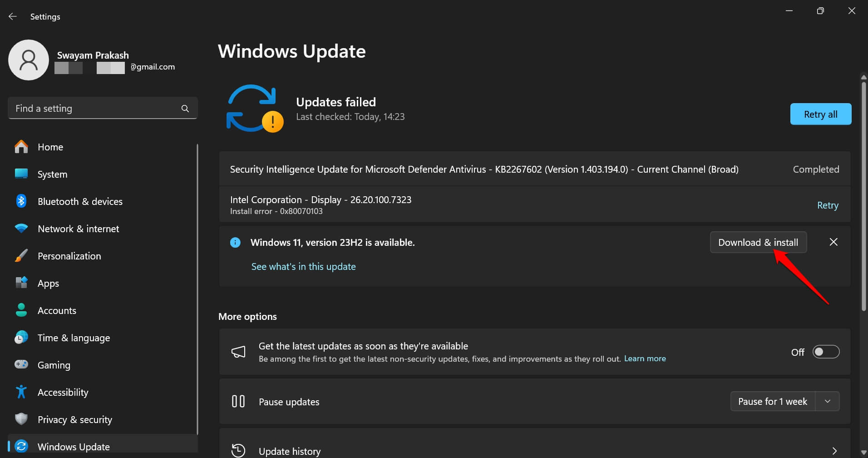868x458 pixels.
Task: Open Update history chevron
Action: click(834, 451)
